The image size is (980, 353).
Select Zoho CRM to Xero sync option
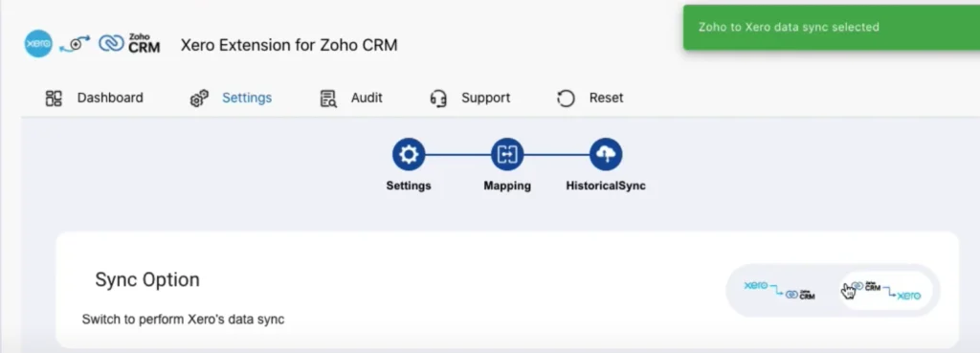point(885,291)
